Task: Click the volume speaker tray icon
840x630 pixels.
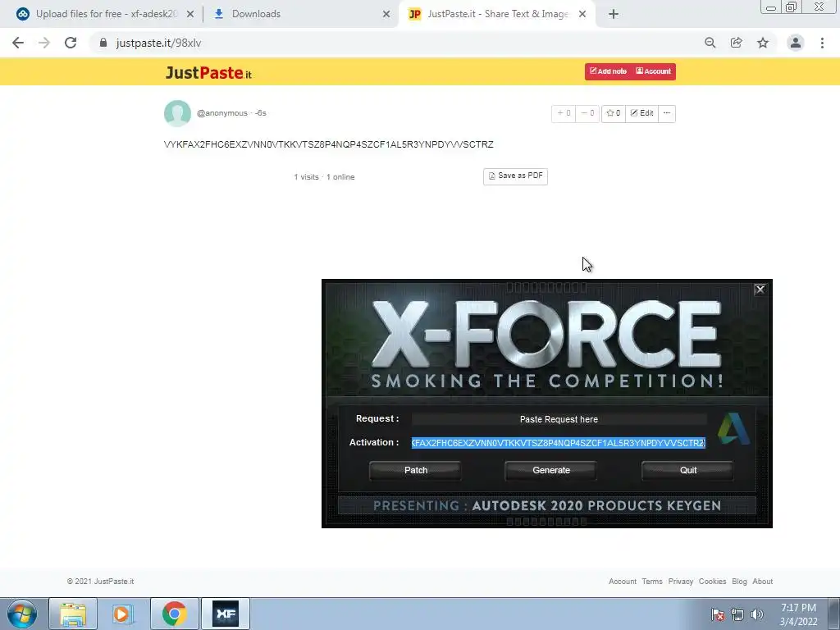Action: (757, 614)
